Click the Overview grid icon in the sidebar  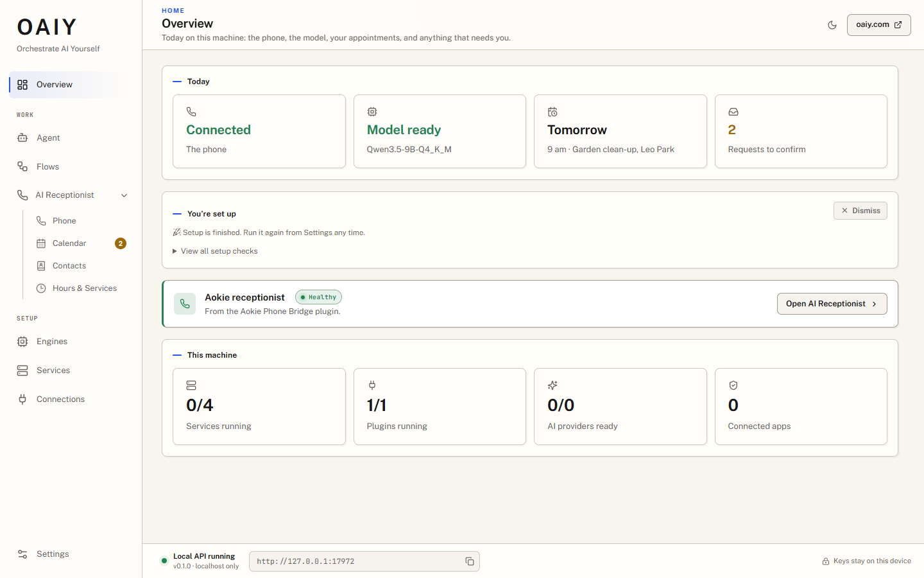22,85
